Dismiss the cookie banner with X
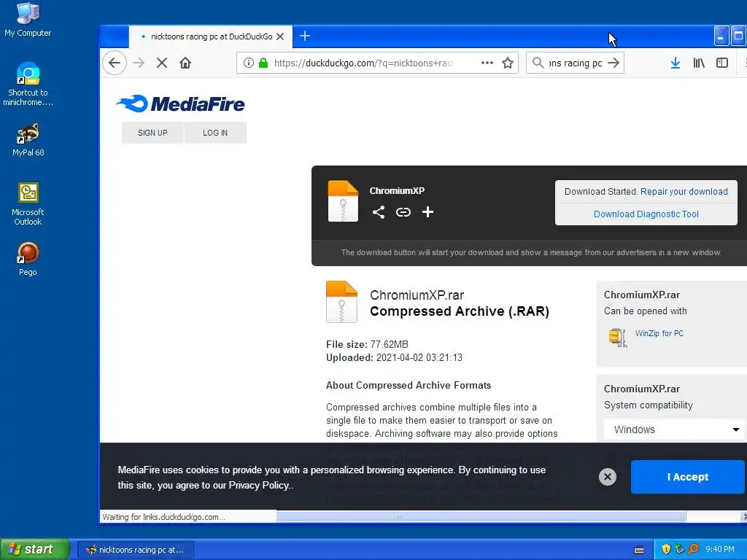This screenshot has width=747, height=560. point(608,477)
